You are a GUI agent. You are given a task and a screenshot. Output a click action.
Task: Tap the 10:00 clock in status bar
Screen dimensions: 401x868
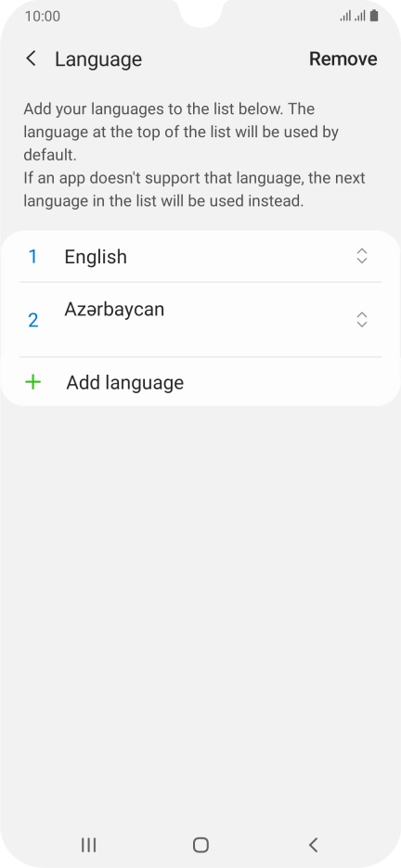click(x=43, y=16)
